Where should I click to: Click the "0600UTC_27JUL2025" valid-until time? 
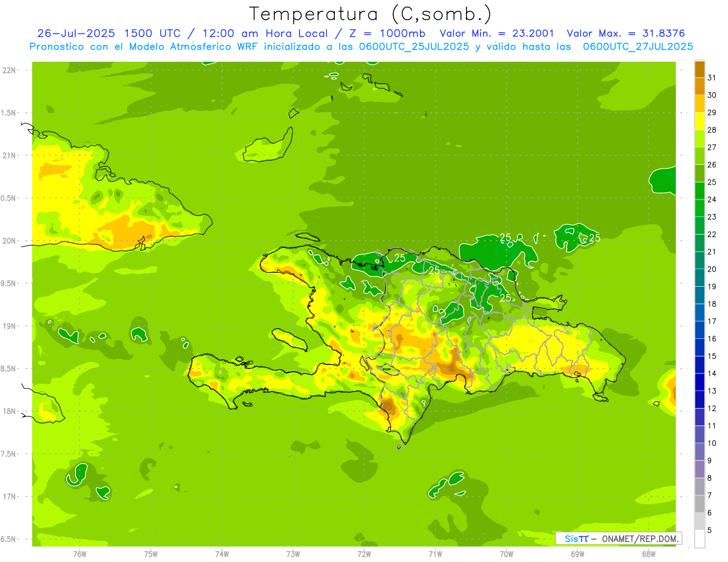[638, 46]
